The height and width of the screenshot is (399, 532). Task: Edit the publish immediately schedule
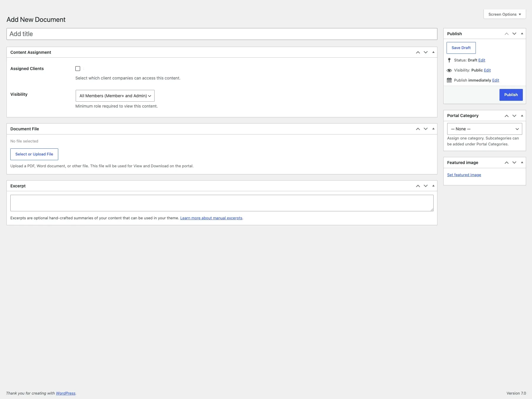point(496,80)
